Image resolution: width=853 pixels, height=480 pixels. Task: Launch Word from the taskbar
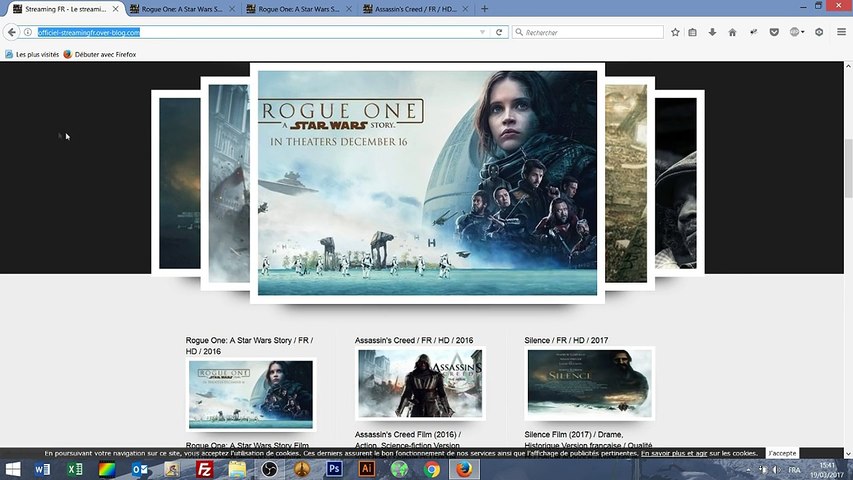[x=42, y=469]
